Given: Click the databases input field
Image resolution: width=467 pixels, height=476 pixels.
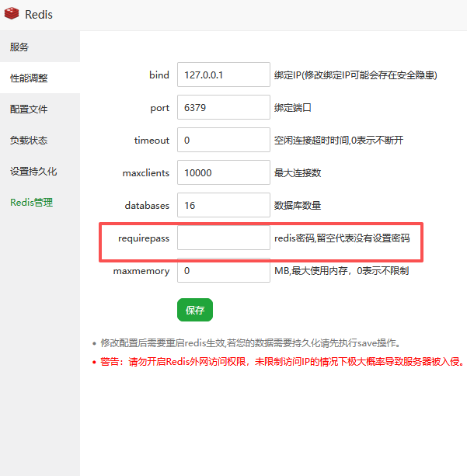Looking at the screenshot, I should click(224, 205).
